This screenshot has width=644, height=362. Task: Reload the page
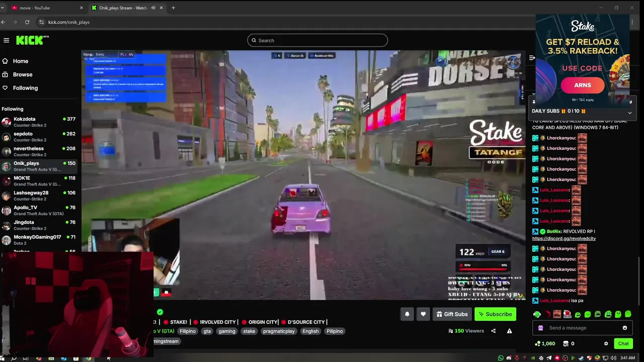click(x=27, y=22)
